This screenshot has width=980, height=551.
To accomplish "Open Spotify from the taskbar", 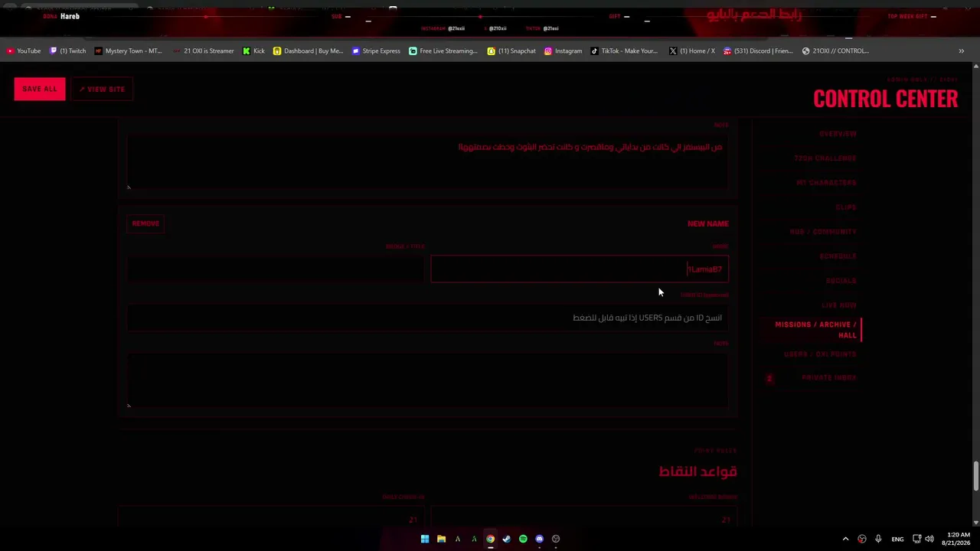I will click(523, 539).
